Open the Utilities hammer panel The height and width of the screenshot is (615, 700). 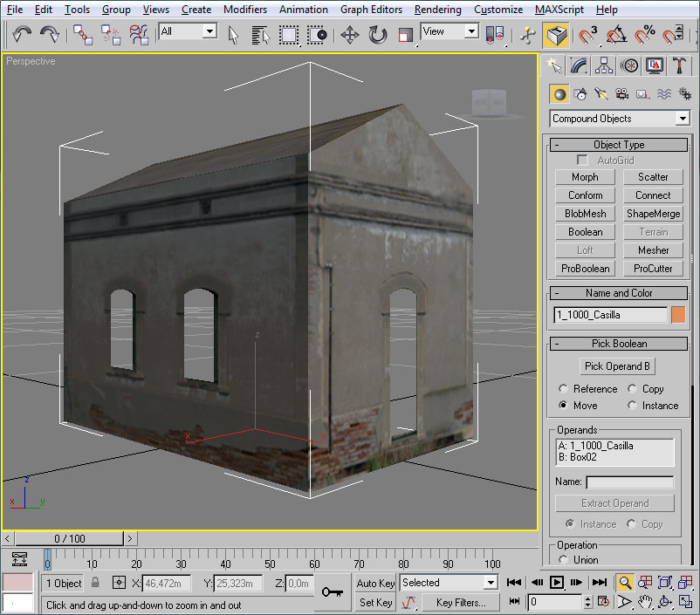679,66
